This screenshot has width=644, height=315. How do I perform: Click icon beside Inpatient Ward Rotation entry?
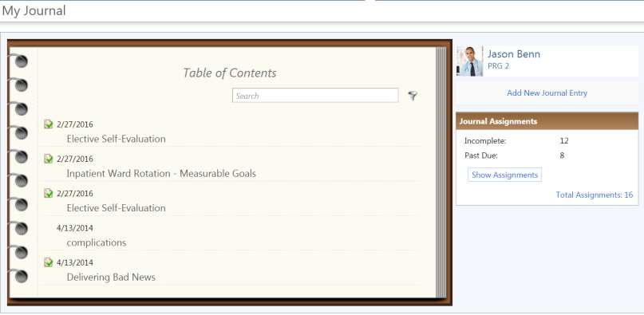click(x=49, y=159)
